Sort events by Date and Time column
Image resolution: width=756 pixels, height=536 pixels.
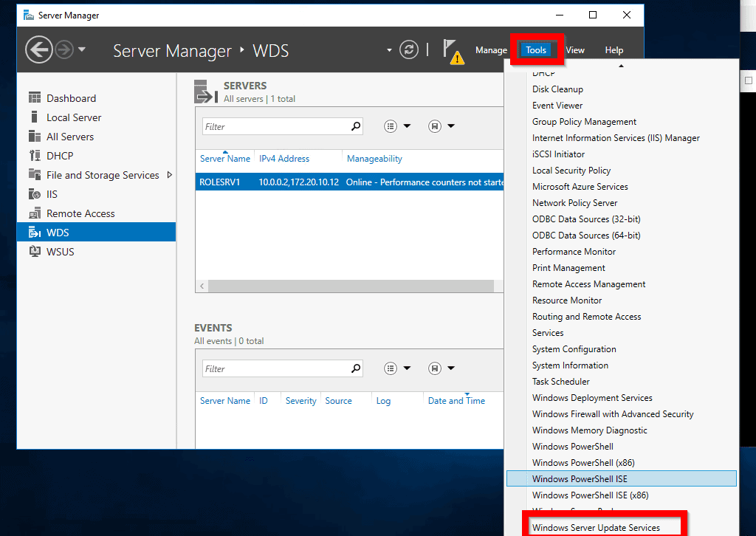[456, 401]
